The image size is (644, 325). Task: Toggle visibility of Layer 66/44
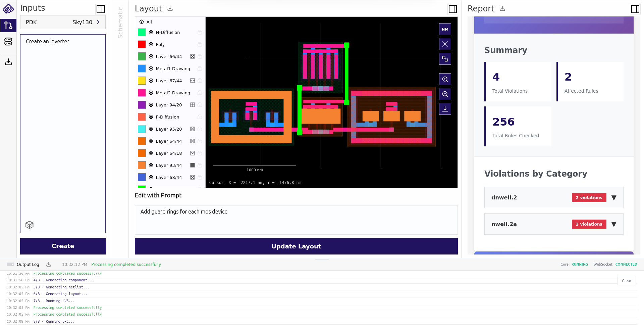151,56
